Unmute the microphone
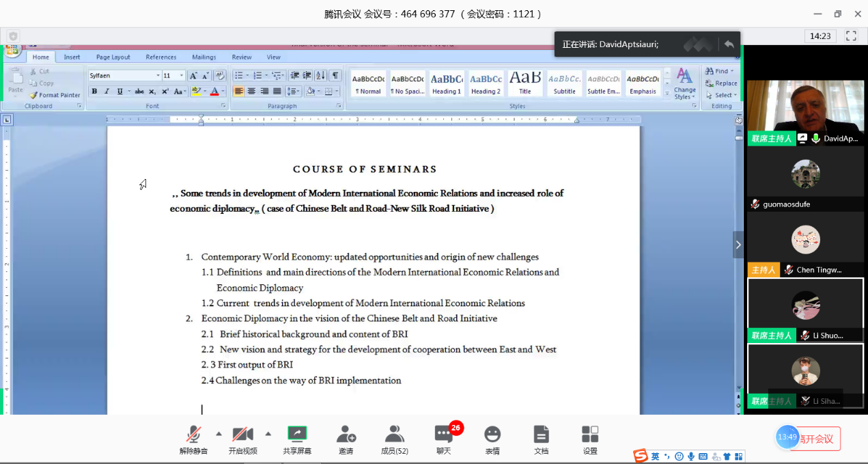 point(193,439)
